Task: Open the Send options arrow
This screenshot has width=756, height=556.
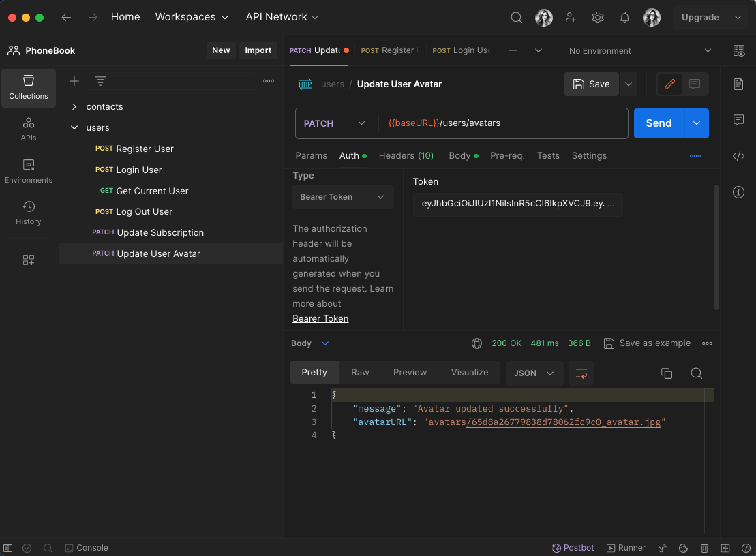Action: 697,123
